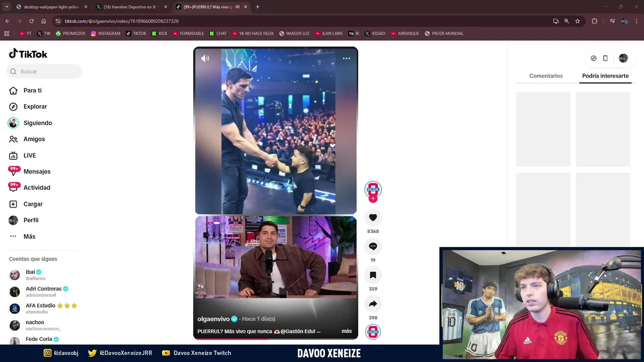The height and width of the screenshot is (362, 644).
Task: Expand the caption with más
Action: pos(347,331)
